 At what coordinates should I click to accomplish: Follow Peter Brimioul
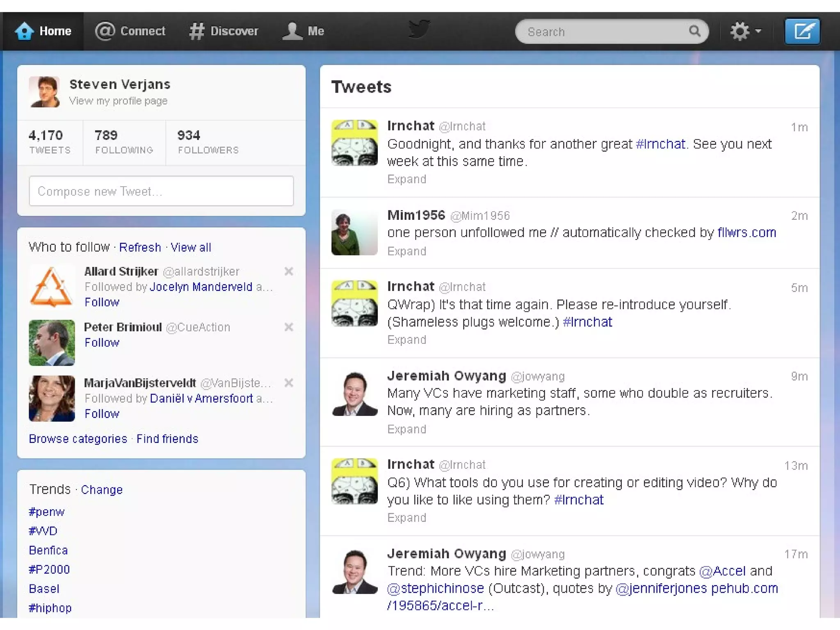(102, 343)
